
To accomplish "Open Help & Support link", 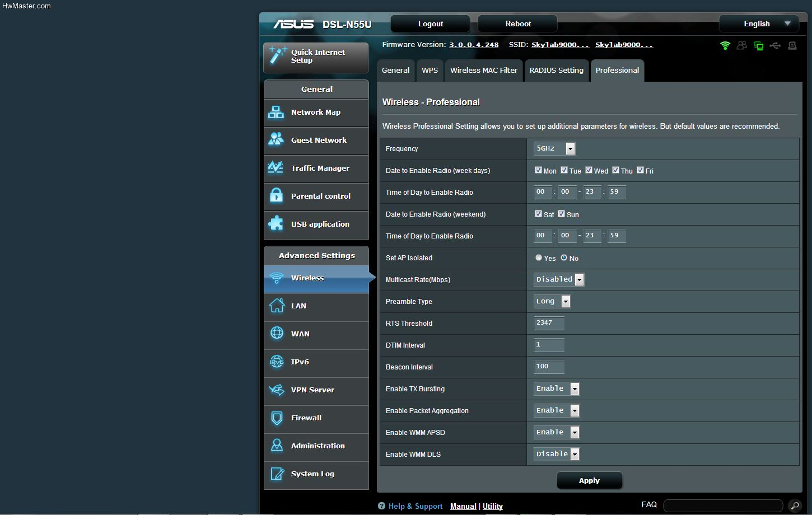I will pyautogui.click(x=416, y=506).
